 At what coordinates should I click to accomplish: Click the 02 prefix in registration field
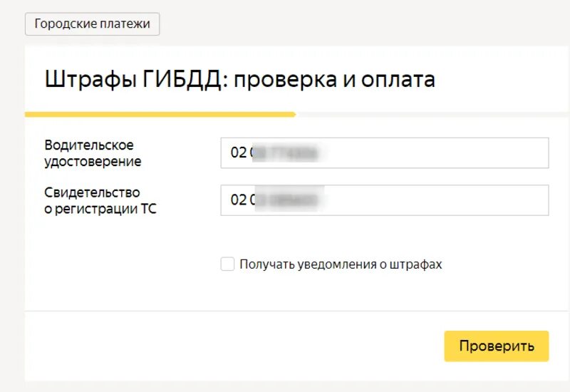238,200
